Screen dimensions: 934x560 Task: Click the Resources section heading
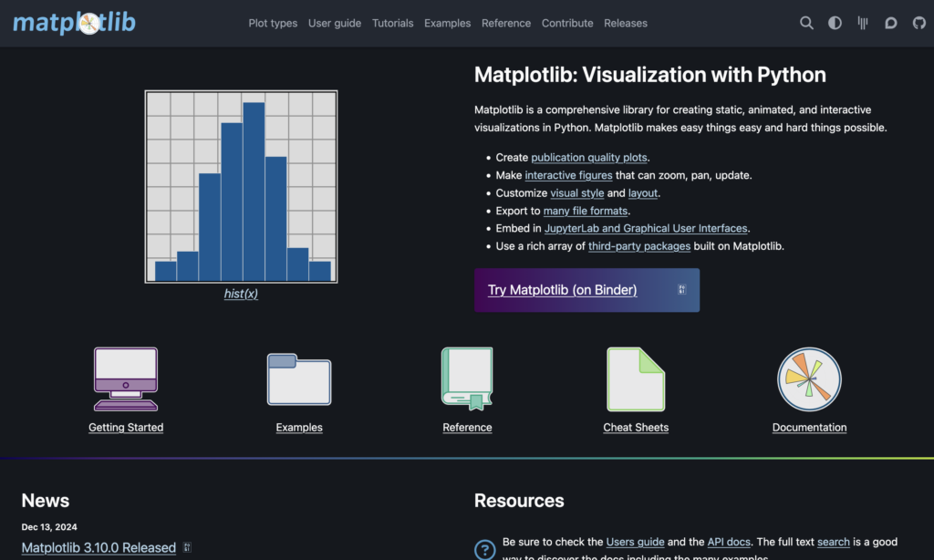coord(519,501)
